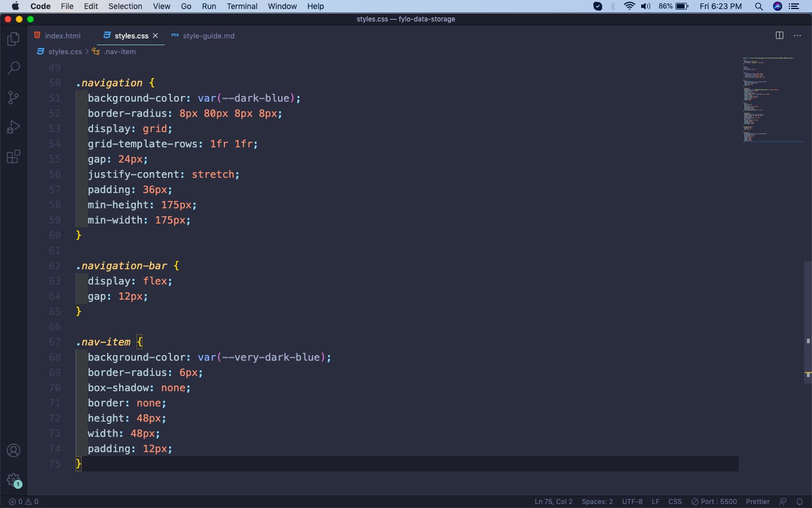Change file encoding UTF-8
812x508 pixels.
pyautogui.click(x=632, y=501)
